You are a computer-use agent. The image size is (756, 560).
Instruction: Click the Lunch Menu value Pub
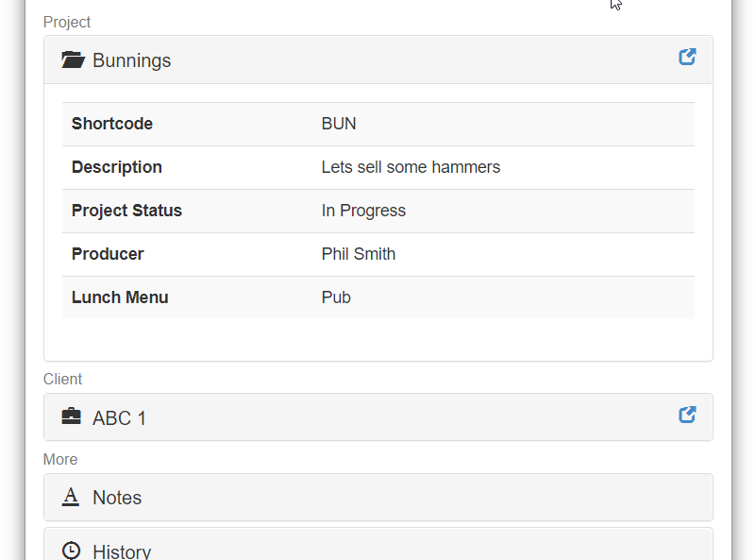click(x=336, y=297)
